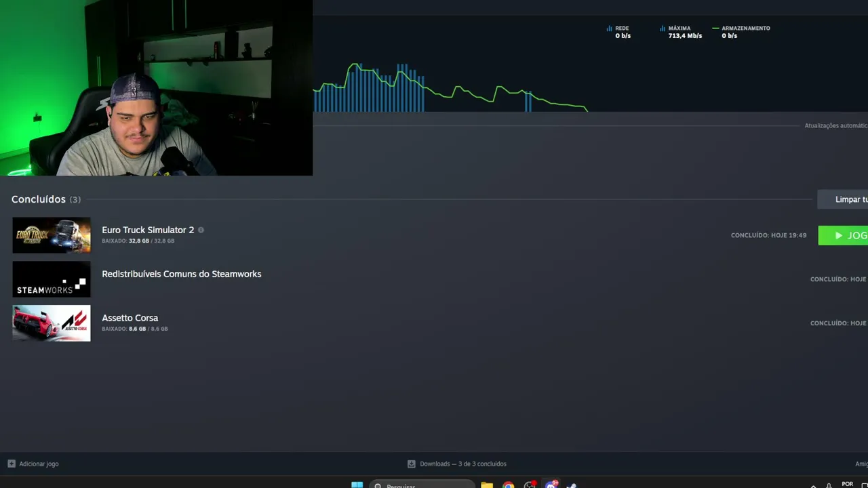Click the Windows taskbar search box
The image size is (868, 488).
coord(422,485)
